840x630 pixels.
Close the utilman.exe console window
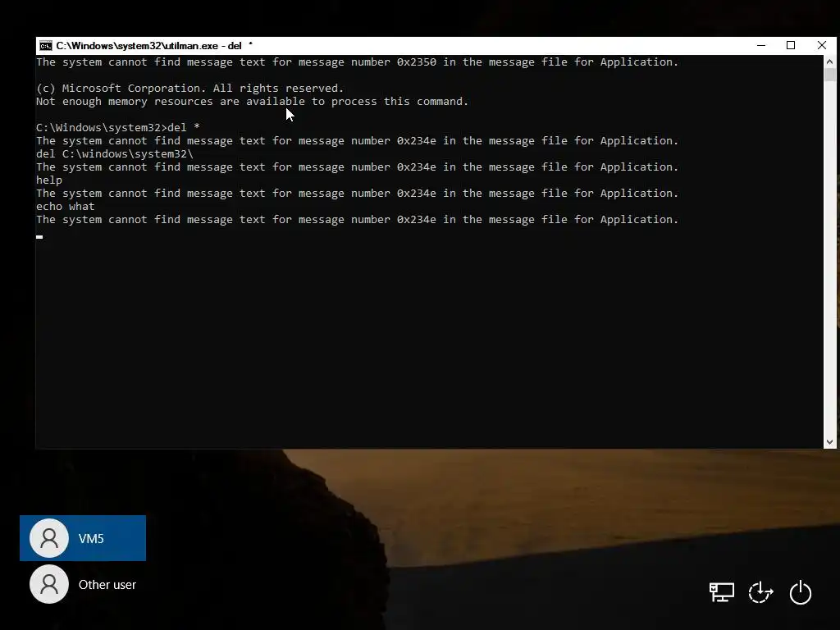(x=821, y=46)
